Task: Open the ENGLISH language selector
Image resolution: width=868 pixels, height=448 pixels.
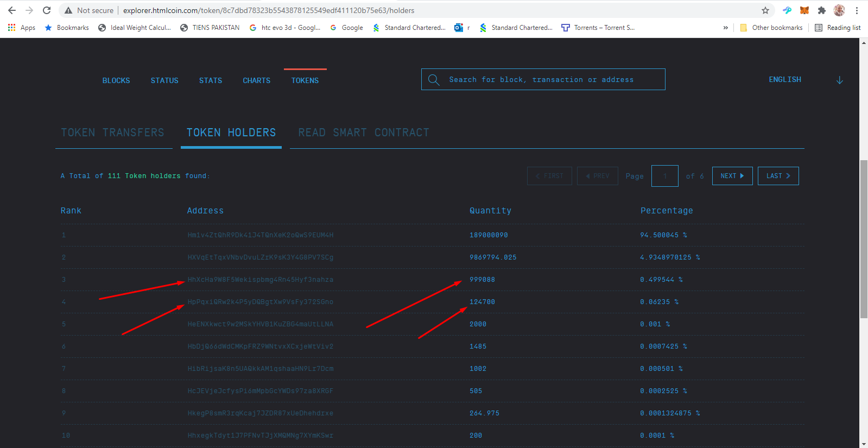Action: pos(785,79)
